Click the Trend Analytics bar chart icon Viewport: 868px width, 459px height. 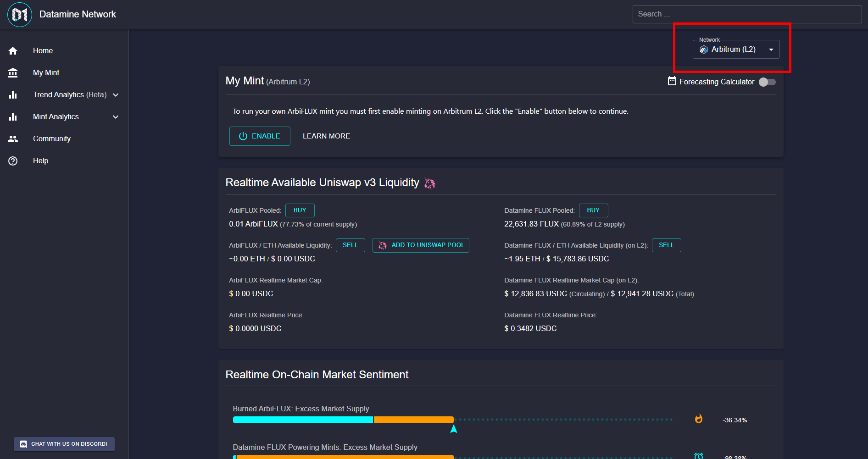13,95
